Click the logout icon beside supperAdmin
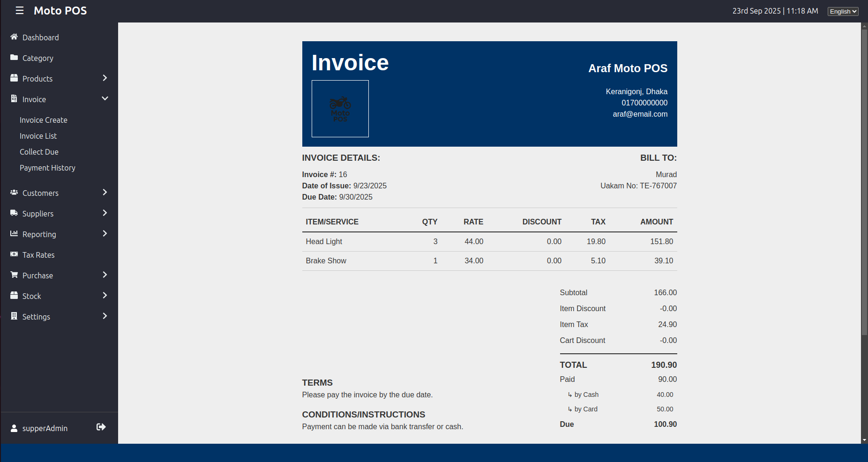Image resolution: width=868 pixels, height=462 pixels. coord(101,427)
